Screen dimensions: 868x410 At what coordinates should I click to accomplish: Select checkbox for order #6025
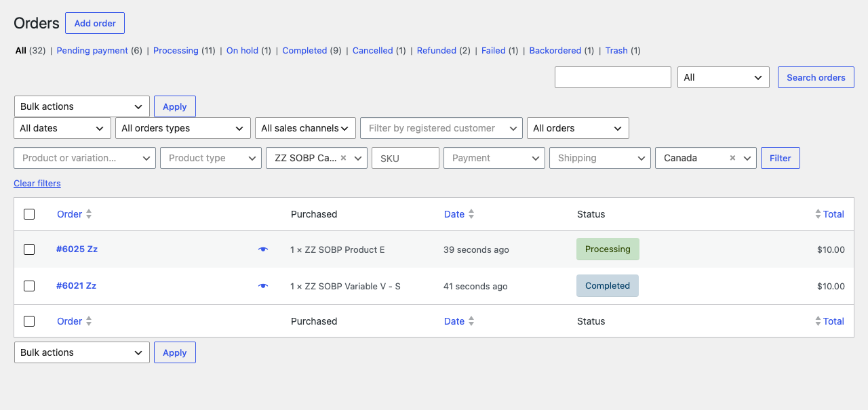[x=29, y=249]
